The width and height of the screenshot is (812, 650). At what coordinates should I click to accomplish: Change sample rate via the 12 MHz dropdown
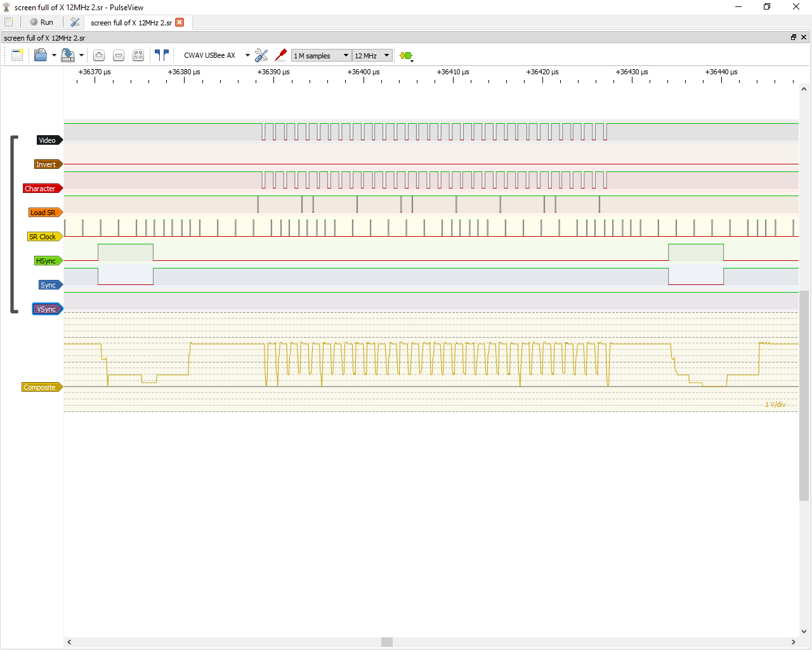[x=372, y=55]
